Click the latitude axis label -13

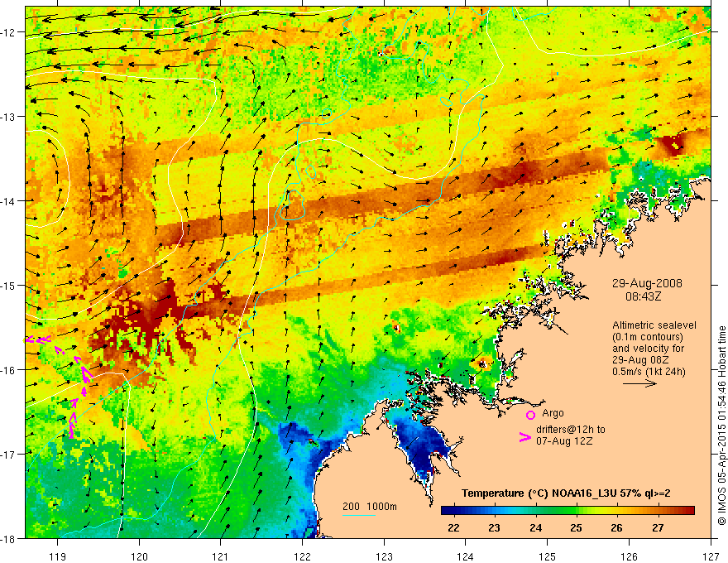pos(9,117)
